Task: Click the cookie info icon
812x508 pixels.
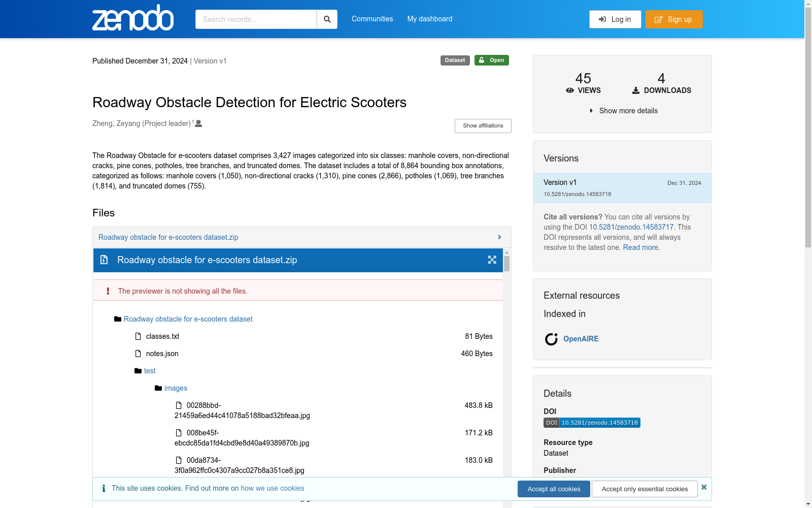Action: coord(104,488)
